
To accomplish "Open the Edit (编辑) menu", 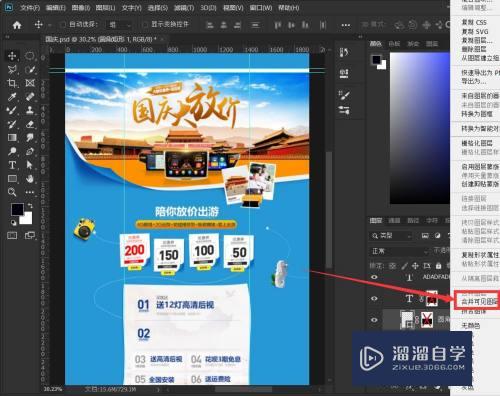I will (56, 7).
